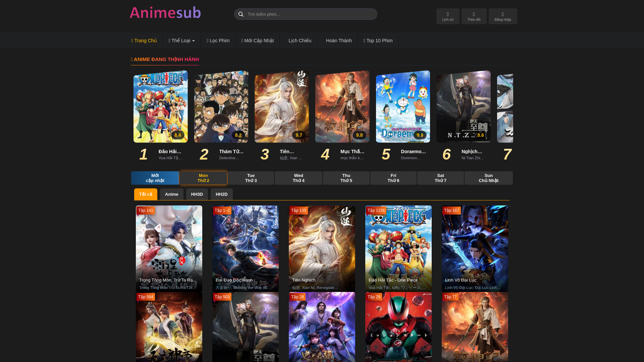The image size is (644, 362).
Task: Open the Animesub logo homepage
Action: point(165,13)
